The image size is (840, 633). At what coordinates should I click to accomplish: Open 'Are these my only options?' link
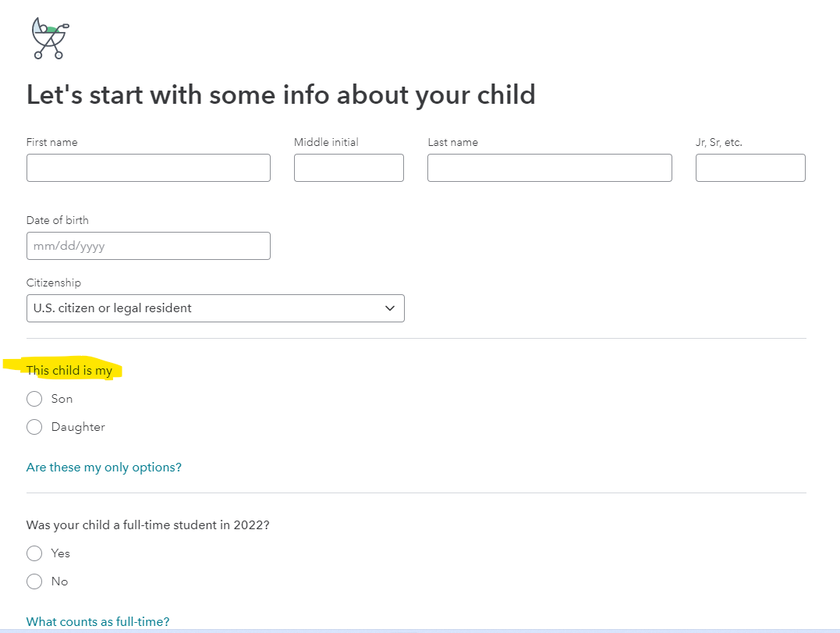(x=104, y=468)
